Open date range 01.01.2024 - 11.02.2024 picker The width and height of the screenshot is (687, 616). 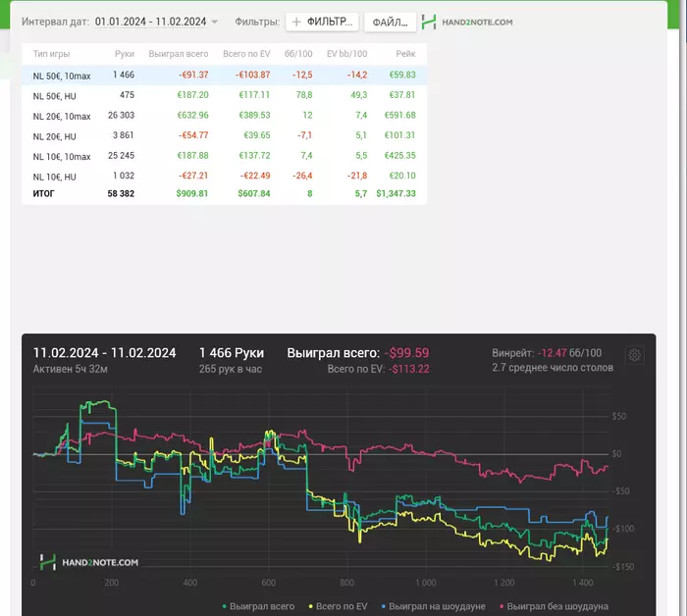[150, 22]
